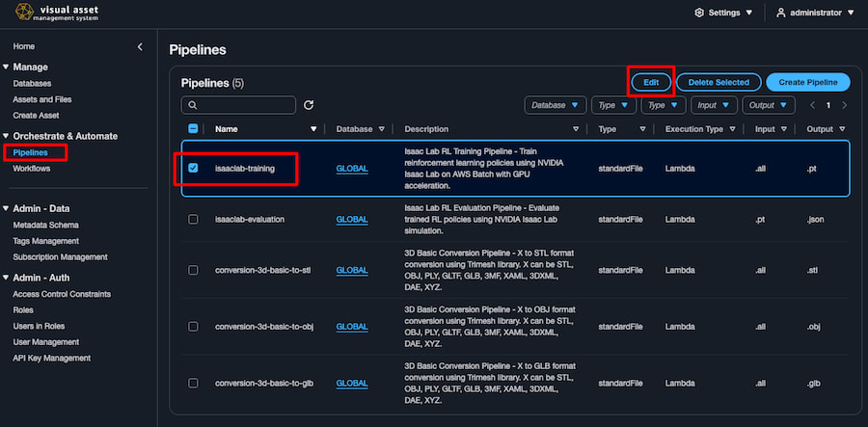Open Tags Management page
Image resolution: width=868 pixels, height=427 pixels.
pos(46,241)
